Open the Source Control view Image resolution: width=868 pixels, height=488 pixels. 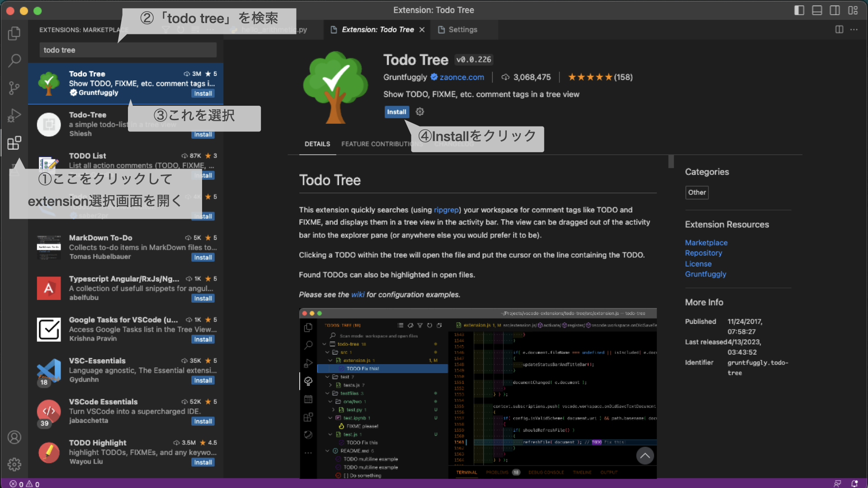[x=14, y=88]
